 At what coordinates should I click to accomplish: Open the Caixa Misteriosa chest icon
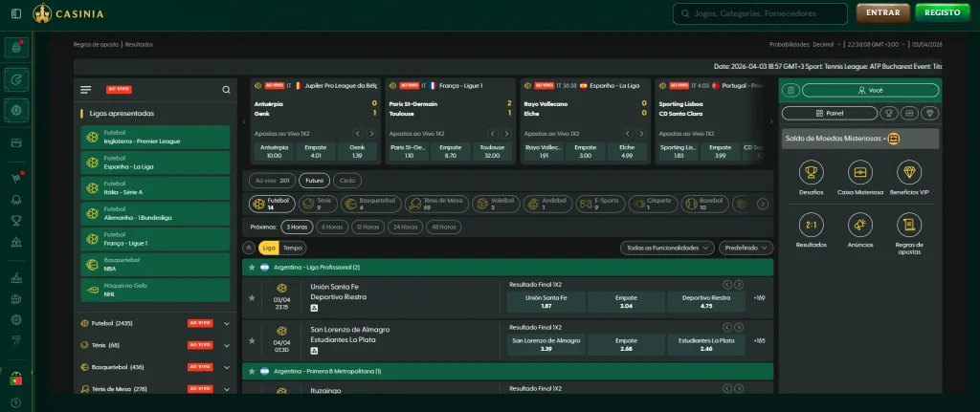[860, 172]
